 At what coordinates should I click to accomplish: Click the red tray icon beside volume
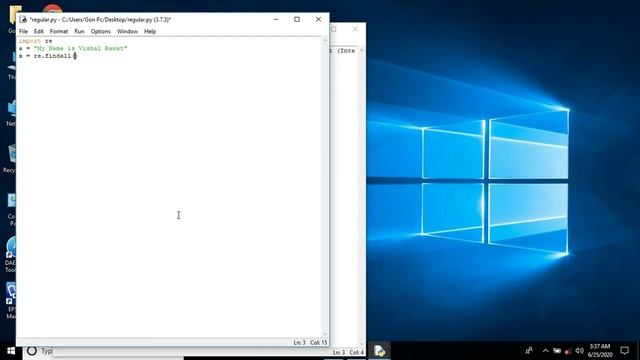pos(568,351)
